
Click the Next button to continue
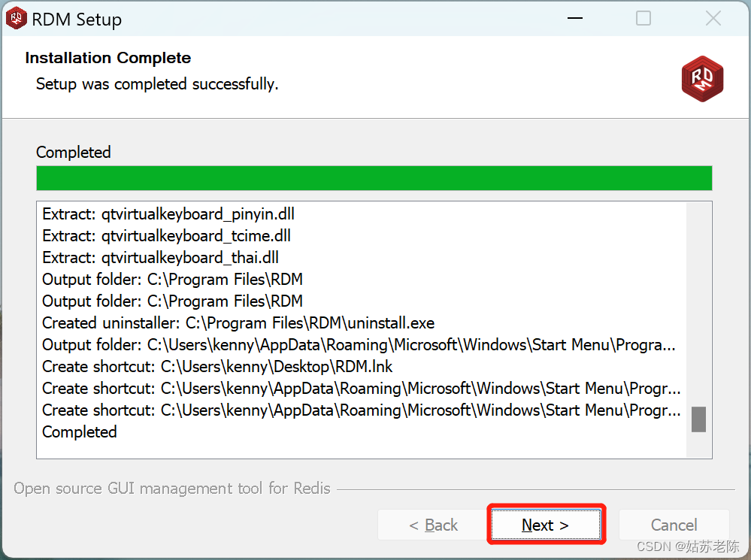546,524
